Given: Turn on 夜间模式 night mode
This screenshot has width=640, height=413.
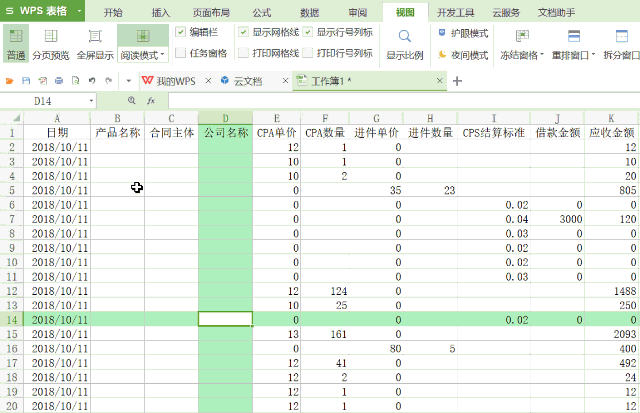Looking at the screenshot, I should (x=463, y=54).
